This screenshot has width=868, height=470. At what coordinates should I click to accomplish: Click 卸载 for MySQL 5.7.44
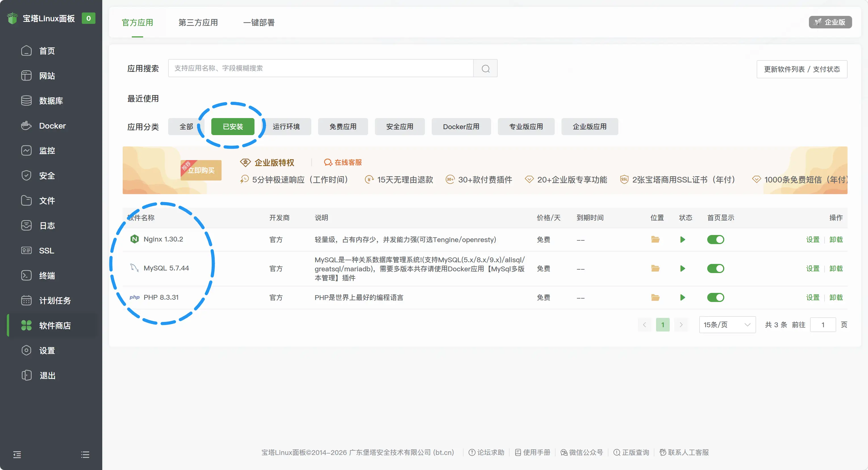point(836,268)
